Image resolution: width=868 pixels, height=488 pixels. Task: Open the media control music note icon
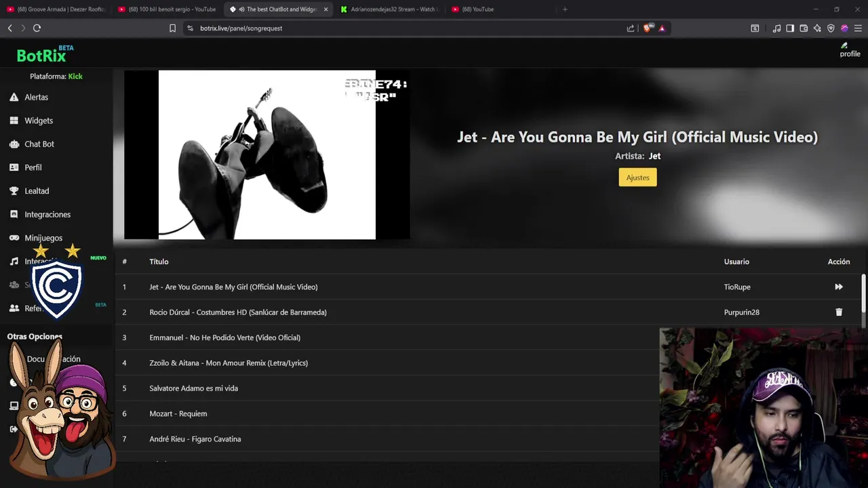776,28
